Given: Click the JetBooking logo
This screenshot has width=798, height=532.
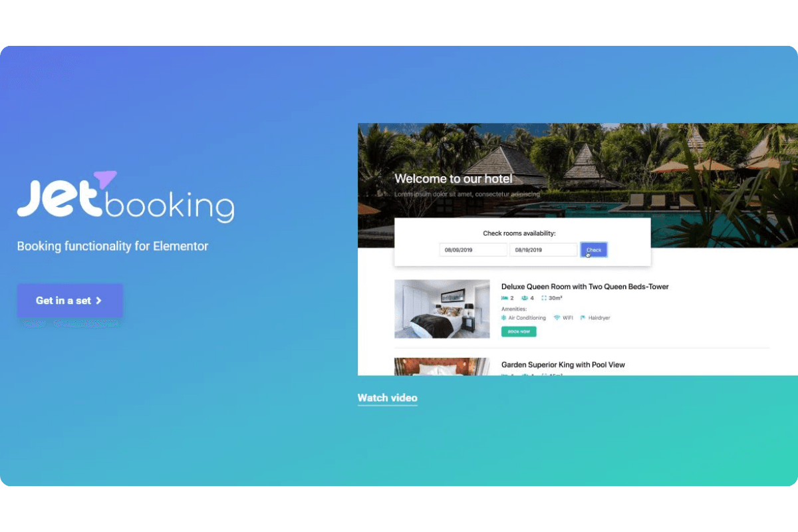Looking at the screenshot, I should (126, 197).
